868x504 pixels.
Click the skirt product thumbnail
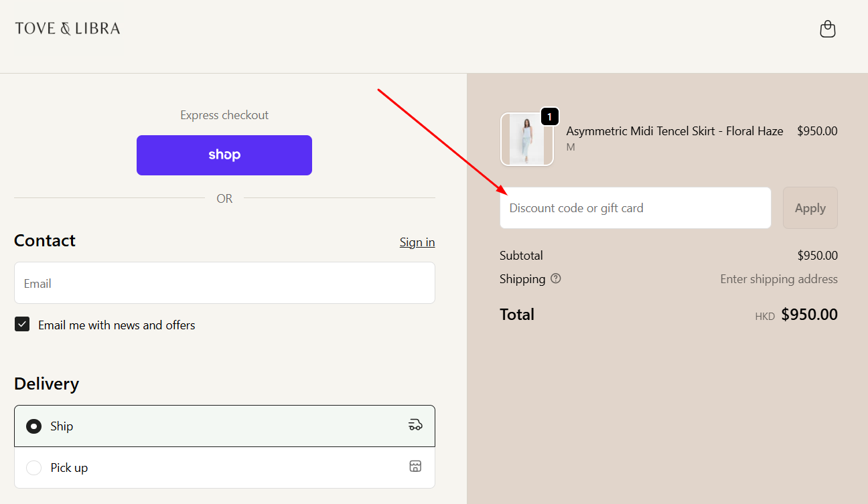point(527,139)
